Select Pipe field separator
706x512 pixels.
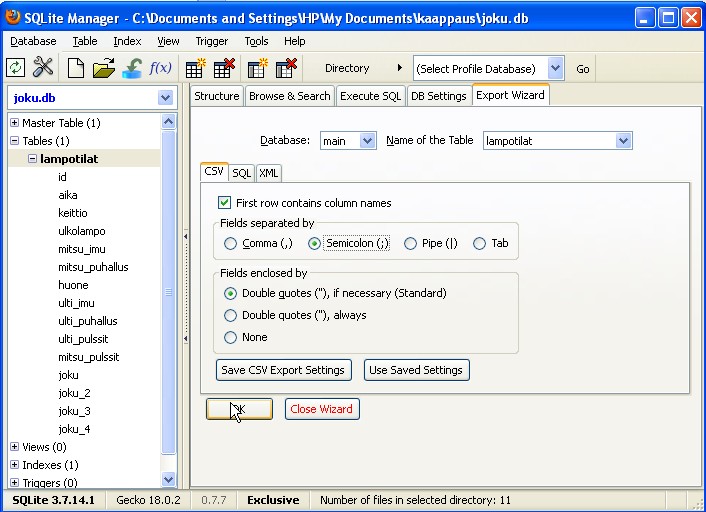click(410, 244)
